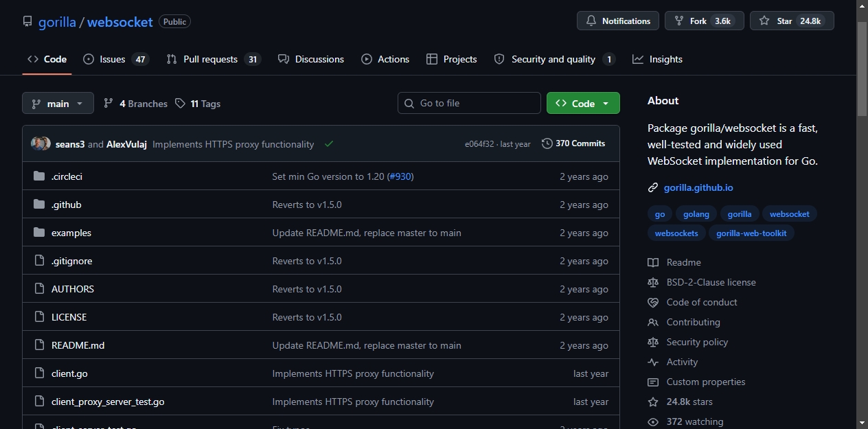The width and height of the screenshot is (868, 429).
Task: View the 11 Tags link
Action: pyautogui.click(x=198, y=104)
